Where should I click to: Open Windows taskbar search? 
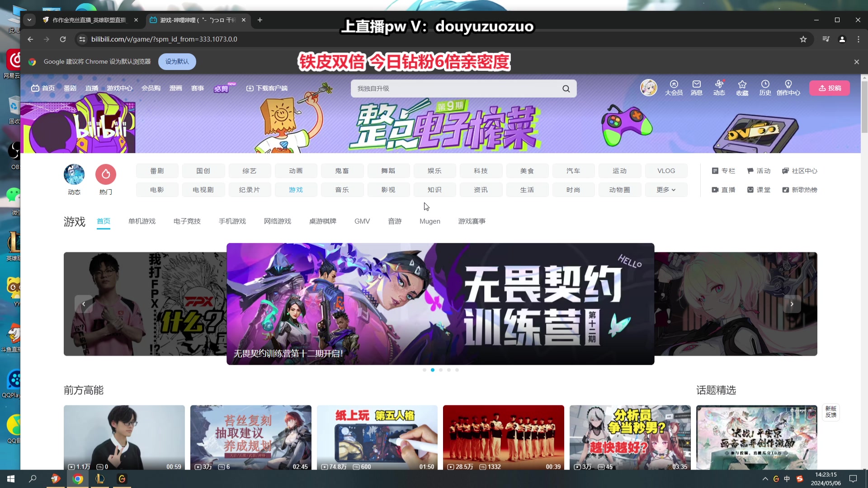click(33, 479)
